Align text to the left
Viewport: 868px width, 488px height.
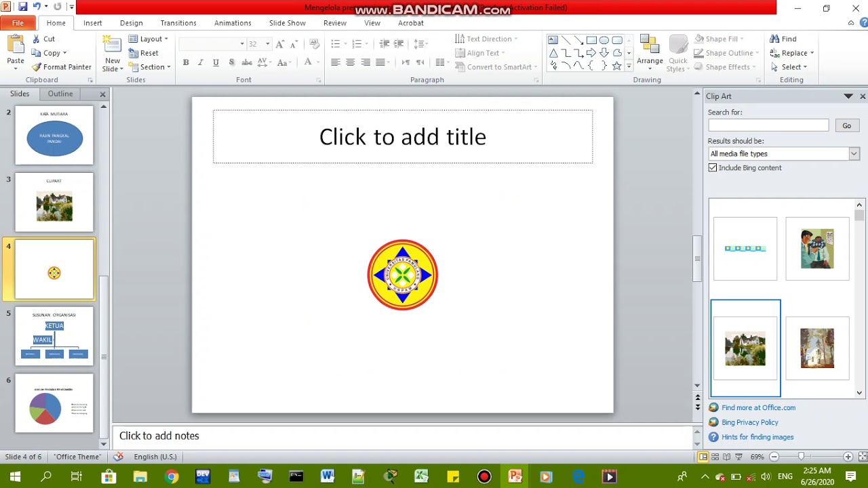click(x=336, y=62)
